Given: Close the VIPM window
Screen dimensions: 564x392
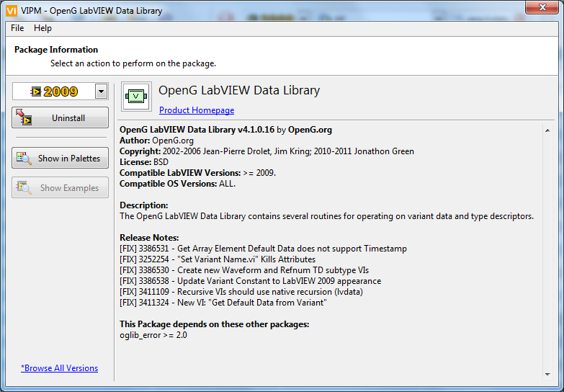Looking at the screenshot, I should 542,7.
